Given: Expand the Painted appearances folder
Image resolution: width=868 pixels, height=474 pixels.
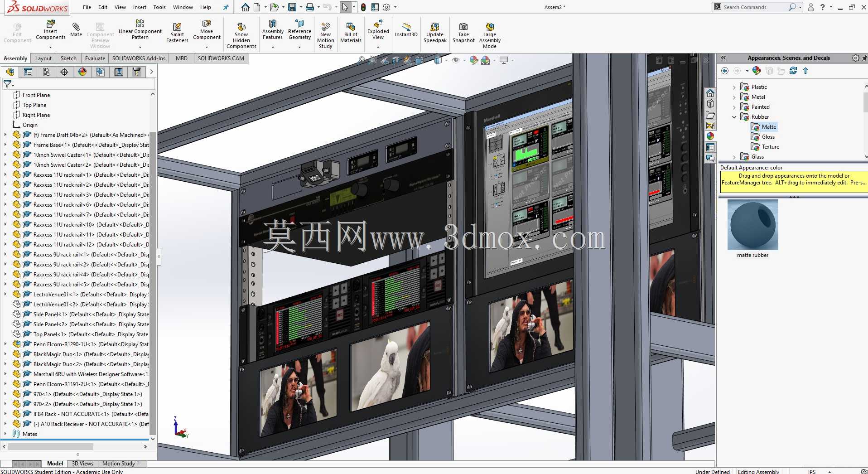Looking at the screenshot, I should pos(734,107).
